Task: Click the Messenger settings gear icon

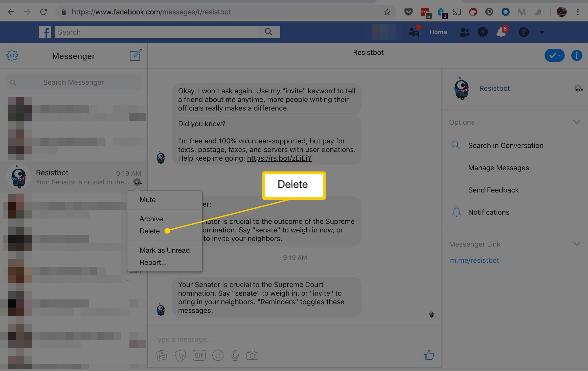Action: (x=12, y=56)
